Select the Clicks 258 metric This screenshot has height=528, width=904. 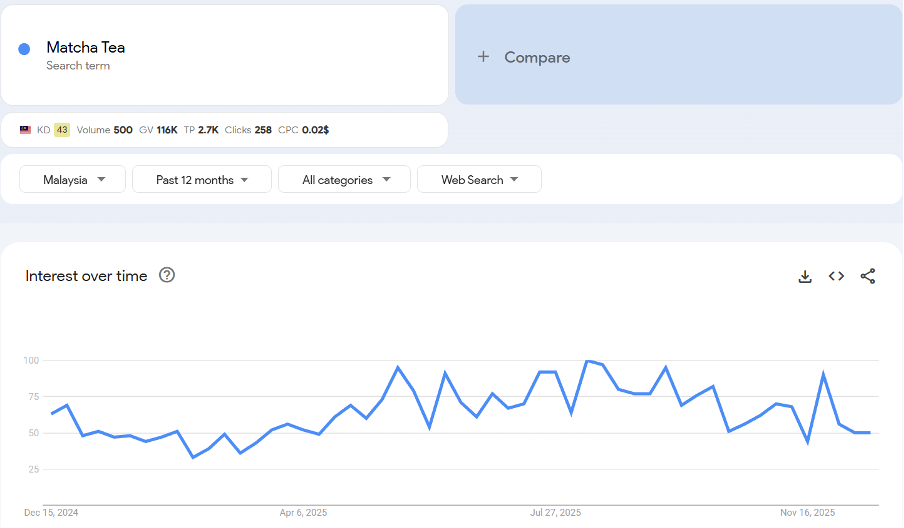point(248,130)
